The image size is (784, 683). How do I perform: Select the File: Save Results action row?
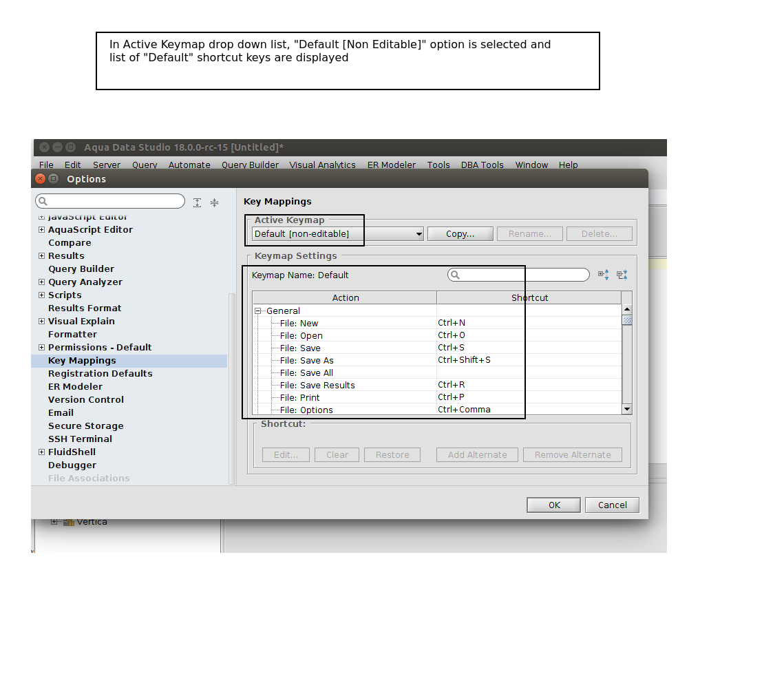437,385
